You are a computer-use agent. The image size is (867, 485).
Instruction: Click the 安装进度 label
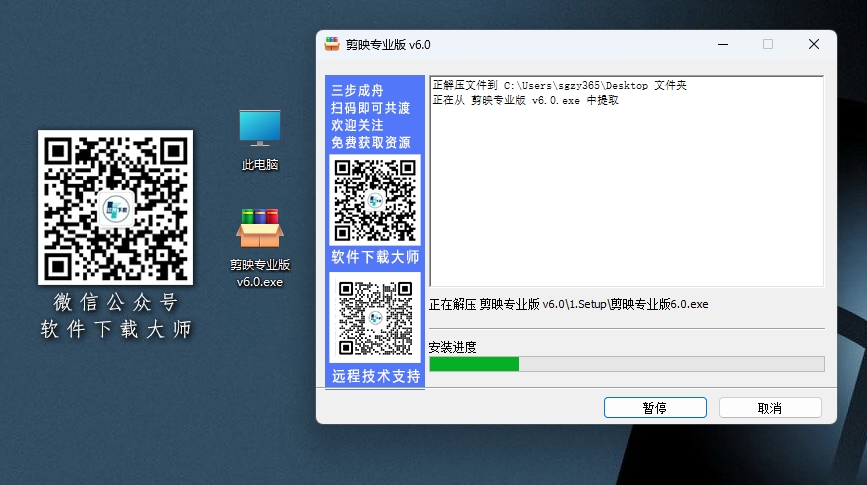coord(452,347)
